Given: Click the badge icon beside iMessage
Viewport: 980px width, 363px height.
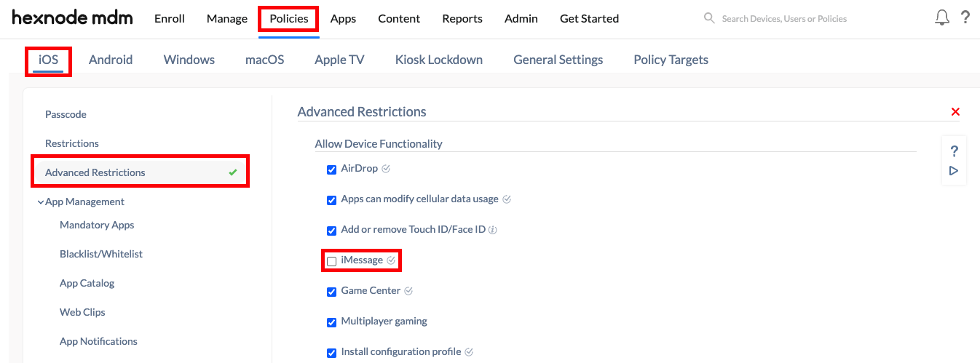Looking at the screenshot, I should tap(391, 260).
